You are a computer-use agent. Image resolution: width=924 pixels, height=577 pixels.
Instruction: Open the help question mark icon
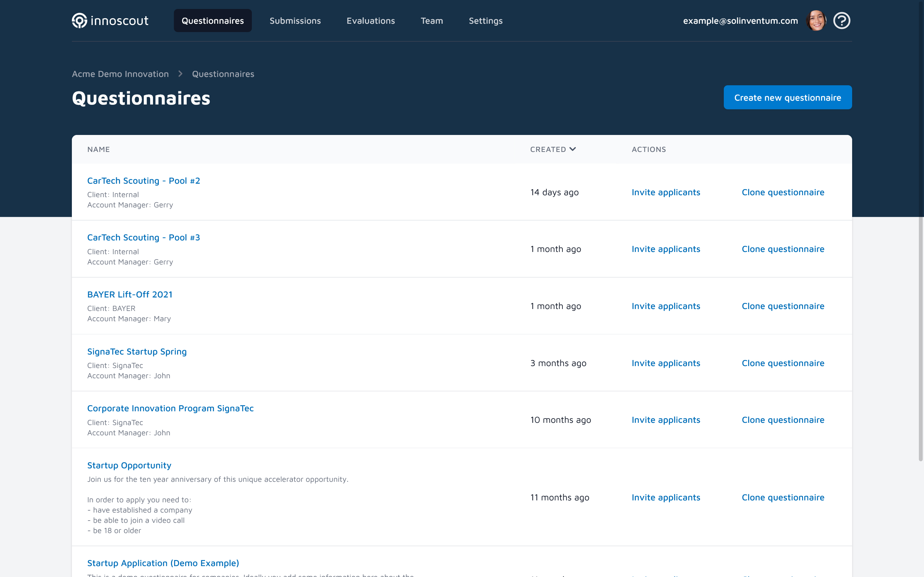pyautogui.click(x=842, y=20)
